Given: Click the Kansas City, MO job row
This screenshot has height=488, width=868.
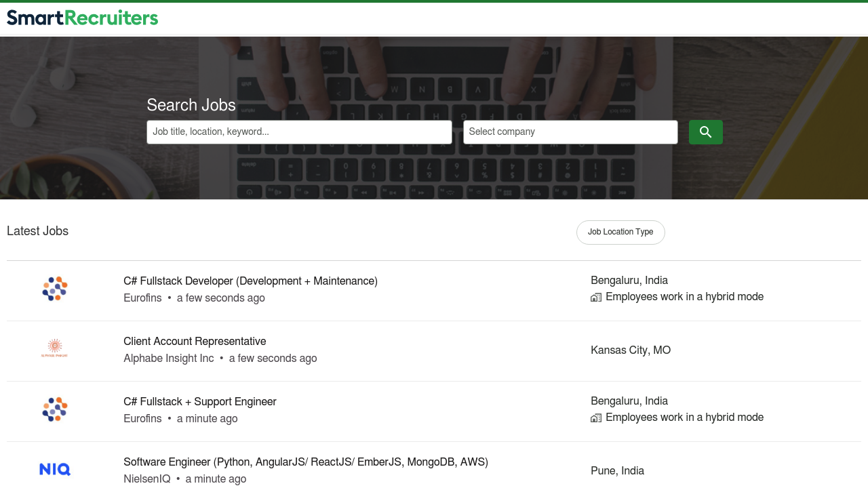Looking at the screenshot, I should click(630, 350).
